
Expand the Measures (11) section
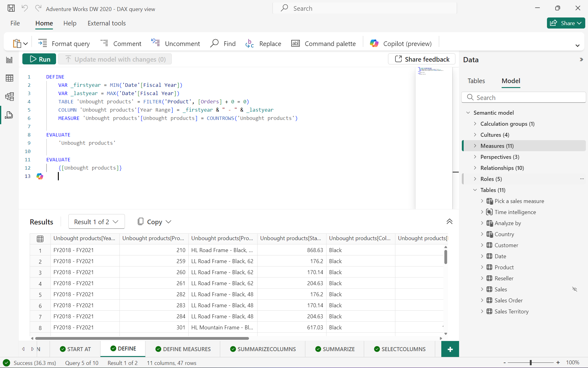point(475,146)
